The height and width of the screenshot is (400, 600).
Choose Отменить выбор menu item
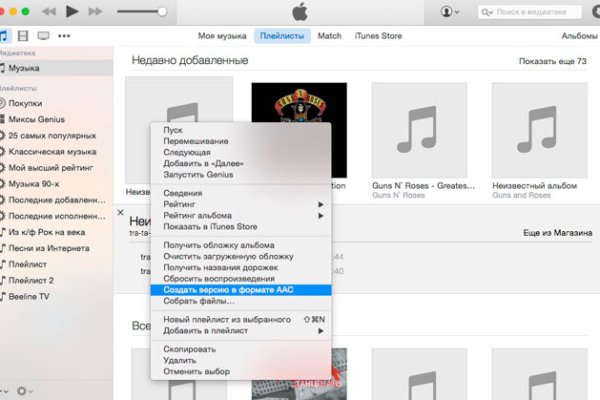[x=241, y=371]
